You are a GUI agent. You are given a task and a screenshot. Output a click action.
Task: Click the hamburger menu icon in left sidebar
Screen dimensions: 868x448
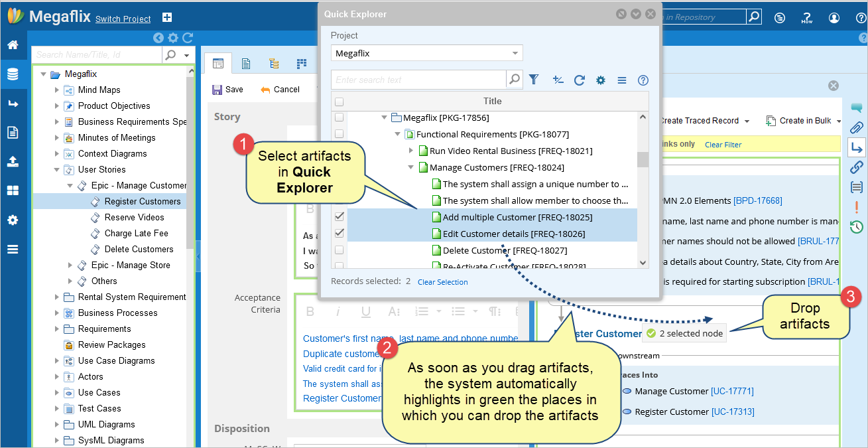(13, 249)
